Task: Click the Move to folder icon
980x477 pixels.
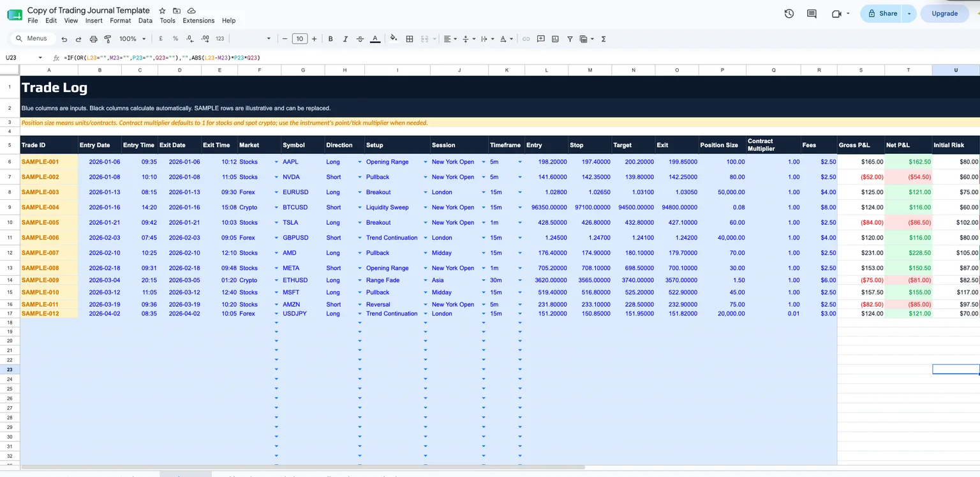Action: tap(177, 11)
